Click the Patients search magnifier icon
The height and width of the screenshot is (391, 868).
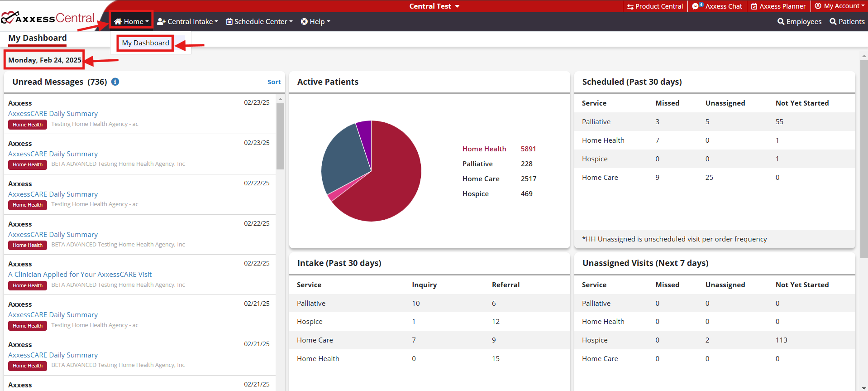tap(833, 21)
